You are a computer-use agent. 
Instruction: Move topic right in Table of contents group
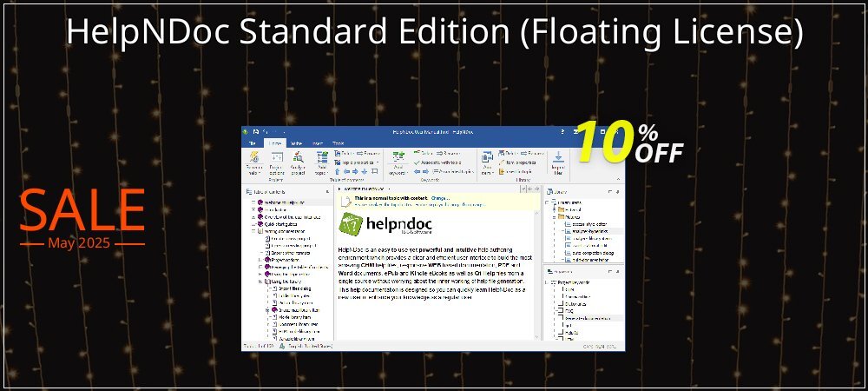pyautogui.click(x=355, y=172)
